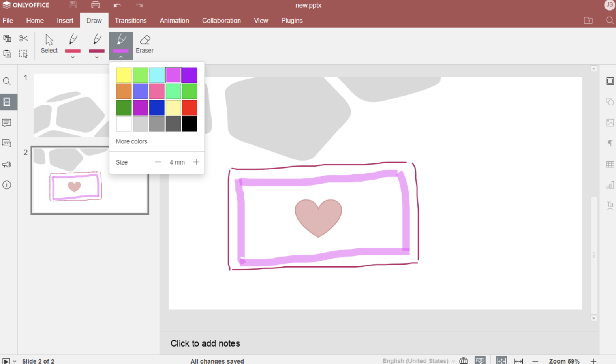Click the Cut scissors icon
The width and height of the screenshot is (616, 364).
(24, 38)
